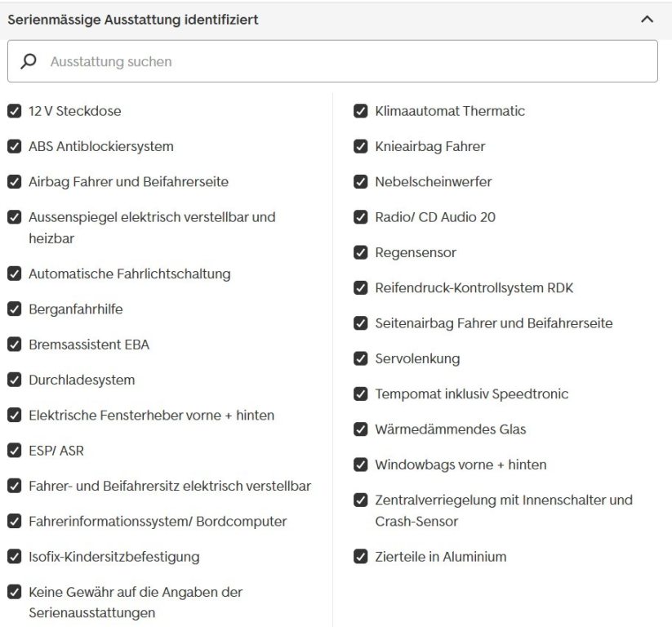Viewport: 672px width, 627px height.
Task: Toggle Zierteile in Aluminium checkbox
Action: click(x=360, y=556)
